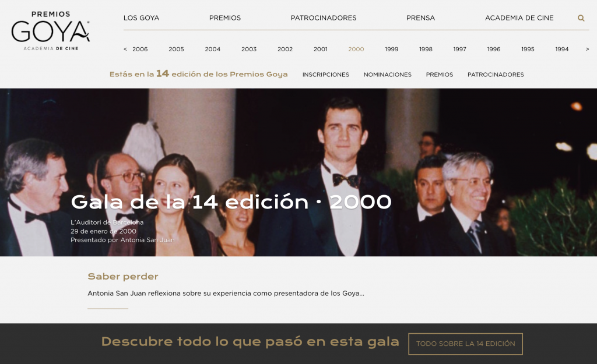The height and width of the screenshot is (364, 597).
Task: Go to the Prensa section
Action: click(x=420, y=18)
